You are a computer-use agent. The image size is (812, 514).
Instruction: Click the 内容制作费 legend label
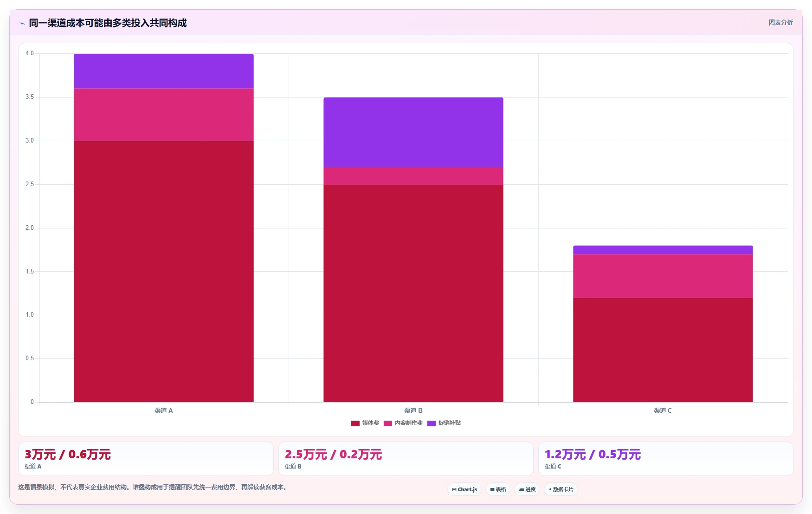tap(409, 423)
